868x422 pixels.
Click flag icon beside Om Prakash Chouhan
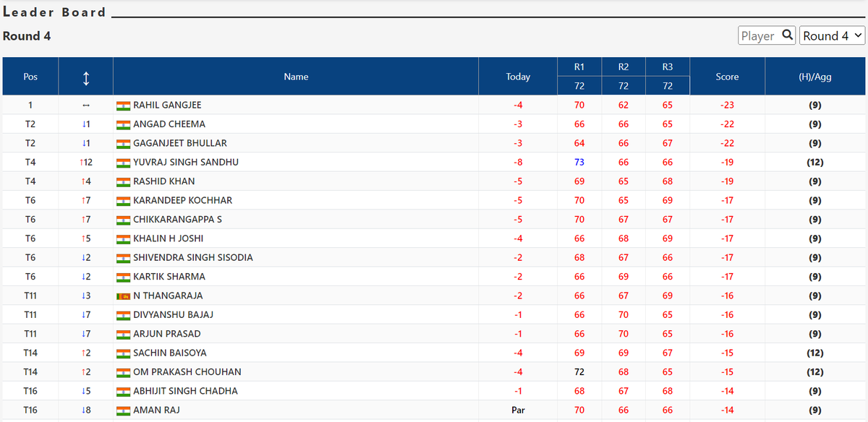[x=123, y=372]
